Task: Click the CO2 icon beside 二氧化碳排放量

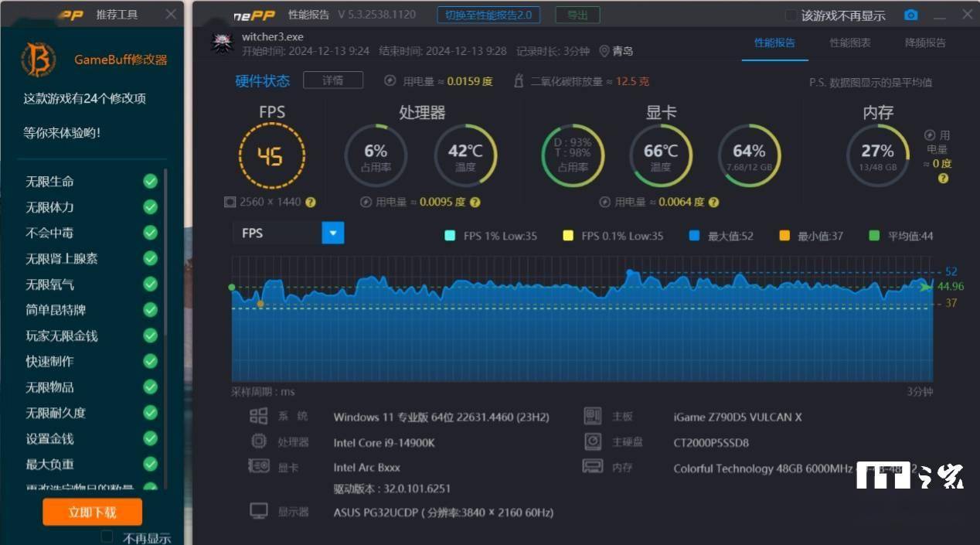Action: click(519, 81)
